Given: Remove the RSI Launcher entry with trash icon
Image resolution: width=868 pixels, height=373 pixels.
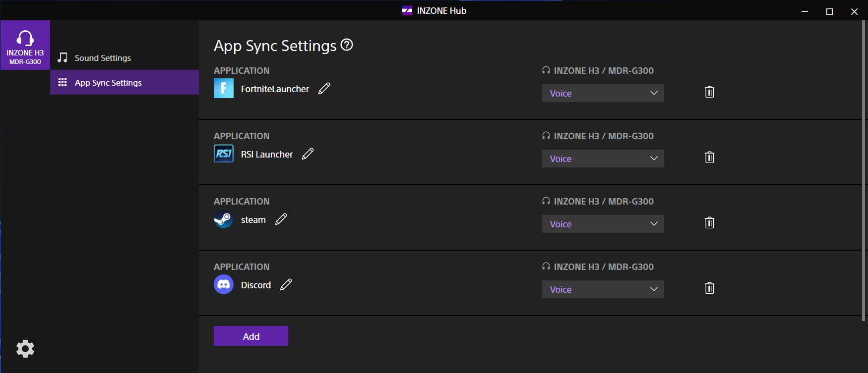Looking at the screenshot, I should tap(709, 158).
